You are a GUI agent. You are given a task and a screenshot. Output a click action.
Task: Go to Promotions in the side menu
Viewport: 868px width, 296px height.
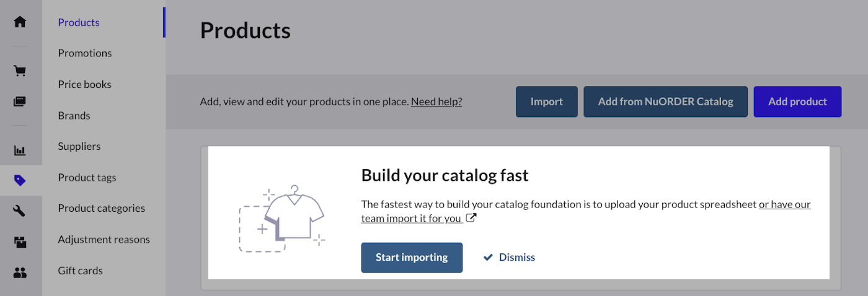click(x=85, y=53)
